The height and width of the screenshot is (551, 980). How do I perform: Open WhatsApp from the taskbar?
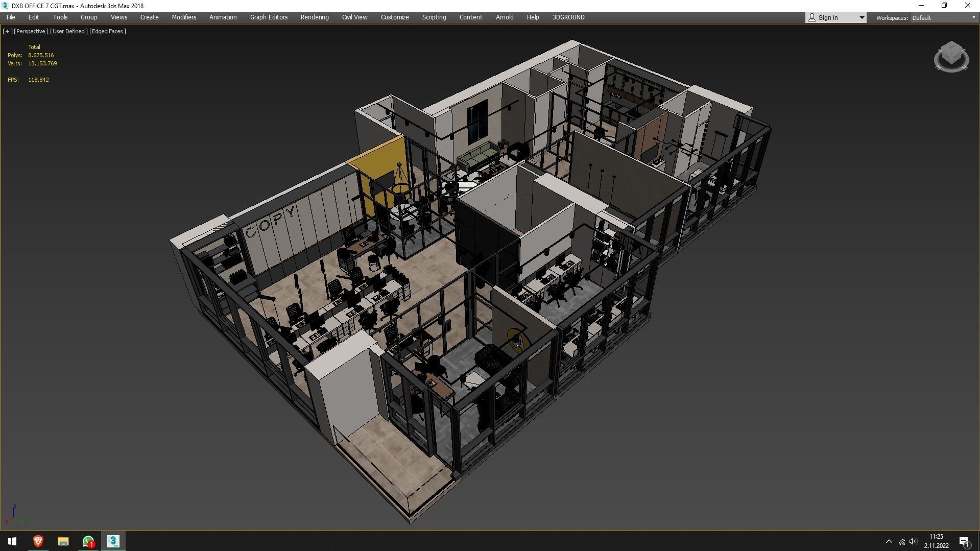pos(88,541)
